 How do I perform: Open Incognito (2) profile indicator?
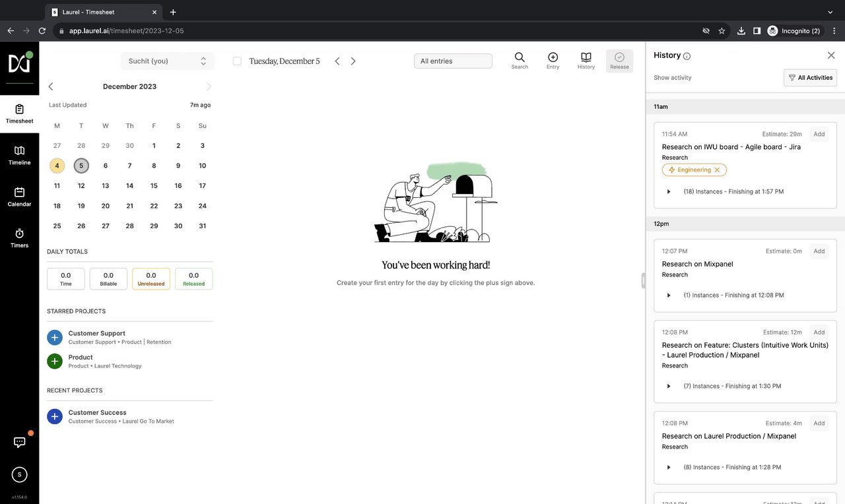794,30
